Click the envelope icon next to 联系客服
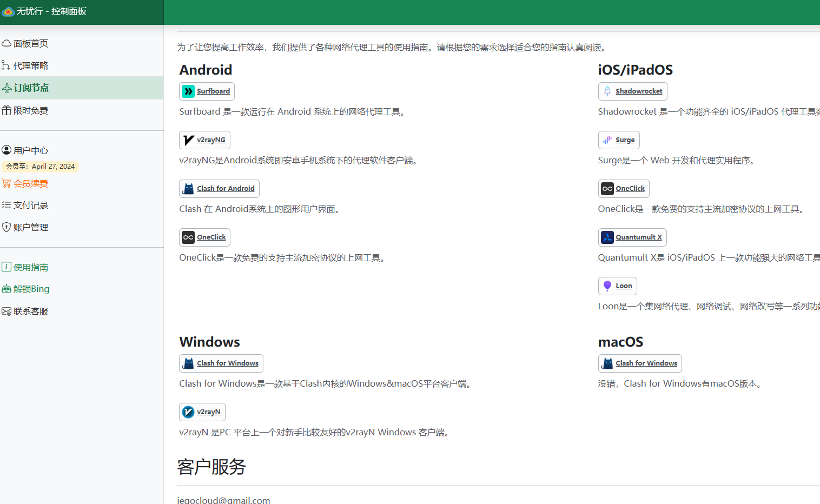The image size is (820, 504). 6,311
